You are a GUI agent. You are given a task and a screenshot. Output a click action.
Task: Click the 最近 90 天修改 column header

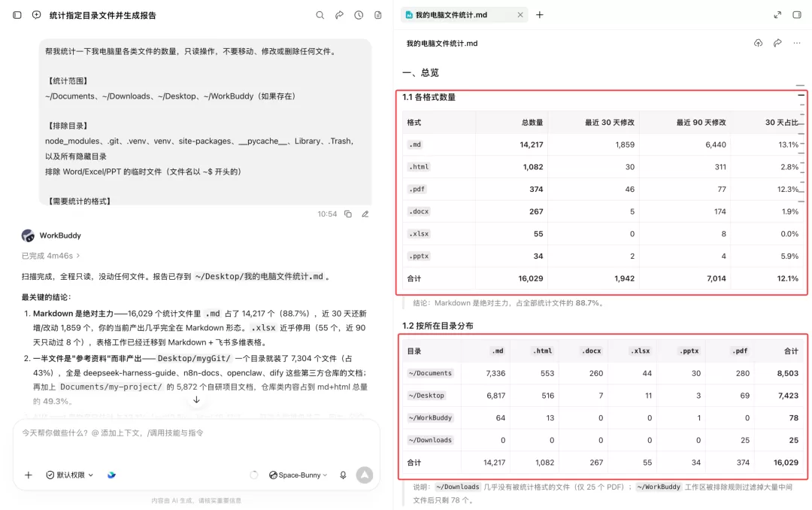click(701, 123)
